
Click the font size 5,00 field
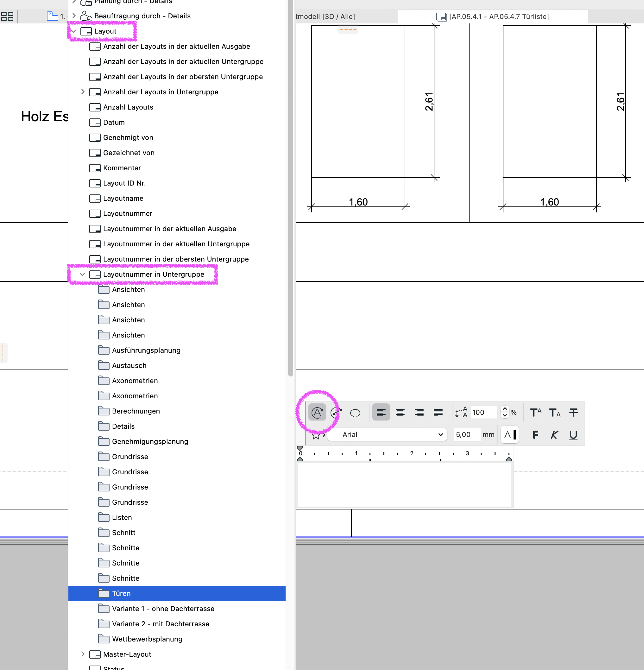466,434
